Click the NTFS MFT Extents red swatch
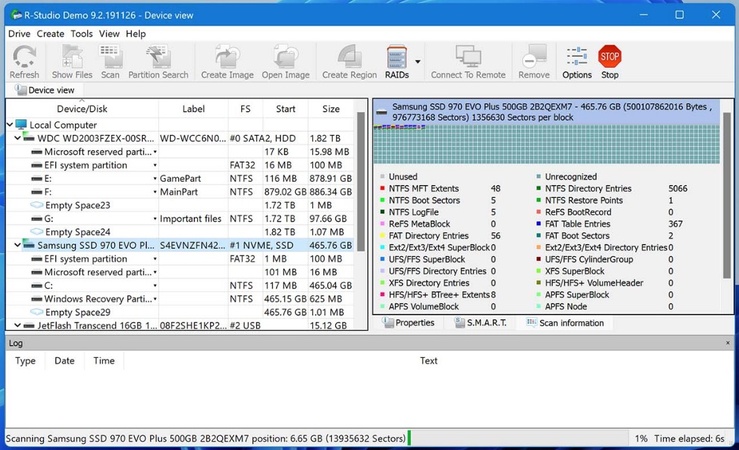The width and height of the screenshot is (739, 450). (x=383, y=188)
